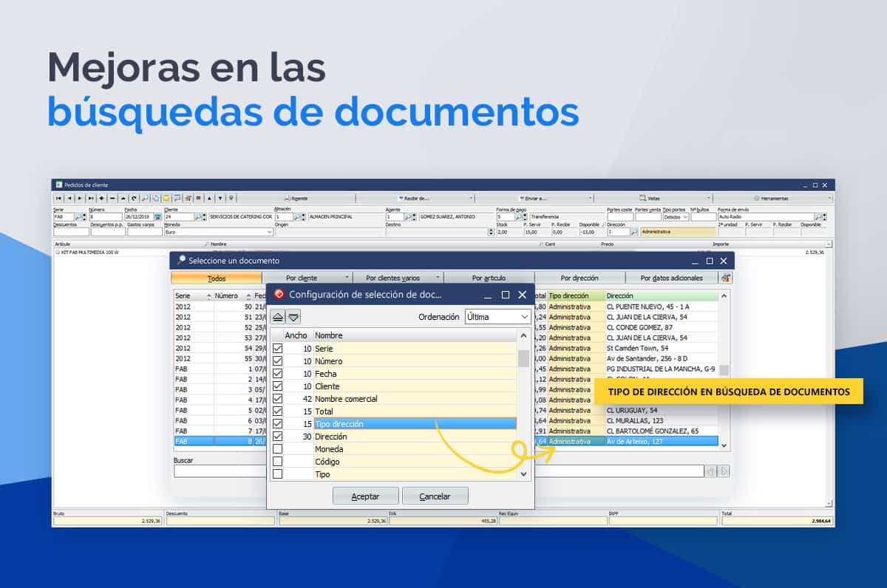Open the Herramientas dropdown menu
Viewport: 887px width, 588px height.
(830, 198)
